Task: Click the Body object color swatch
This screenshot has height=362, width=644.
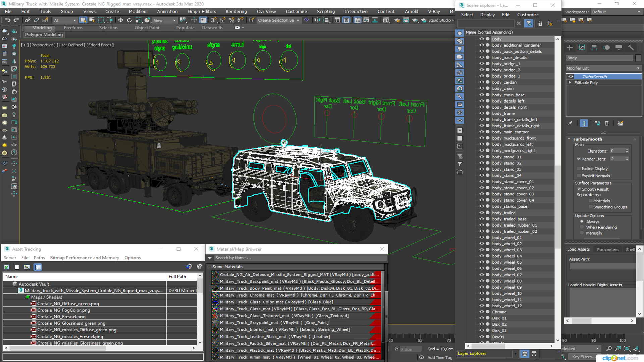Action: tap(638, 58)
